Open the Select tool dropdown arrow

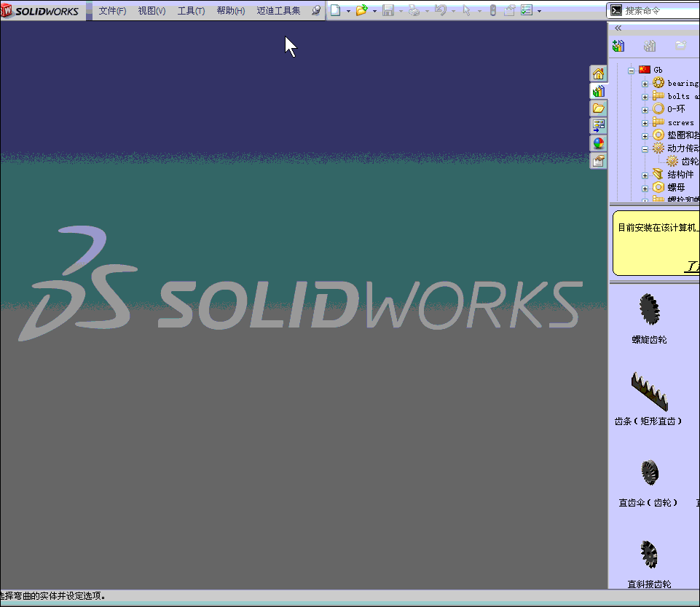(x=480, y=11)
